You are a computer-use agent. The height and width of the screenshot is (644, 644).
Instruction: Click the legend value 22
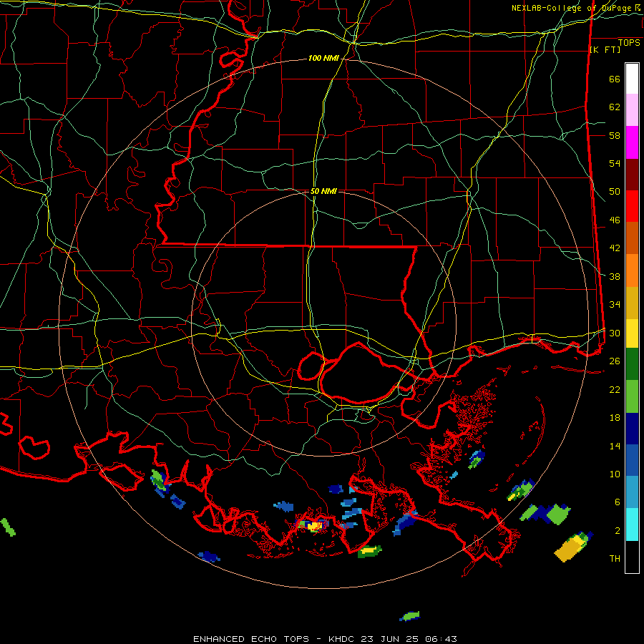tap(615, 389)
